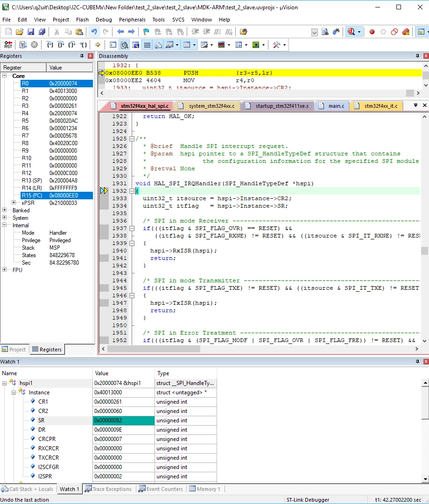This screenshot has width=429, height=504.
Task: Open Configuration wrench toolbar icon
Action: [276, 45]
